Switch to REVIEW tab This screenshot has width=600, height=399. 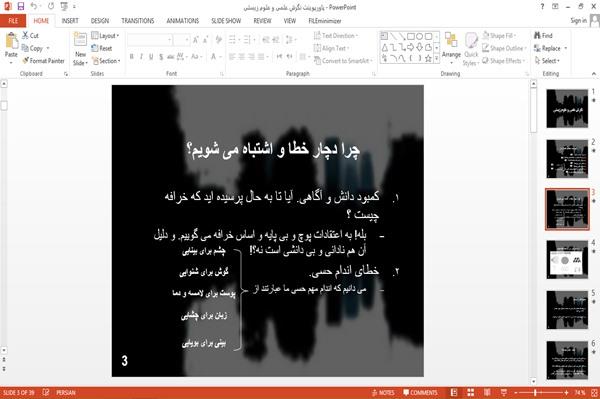(x=262, y=21)
